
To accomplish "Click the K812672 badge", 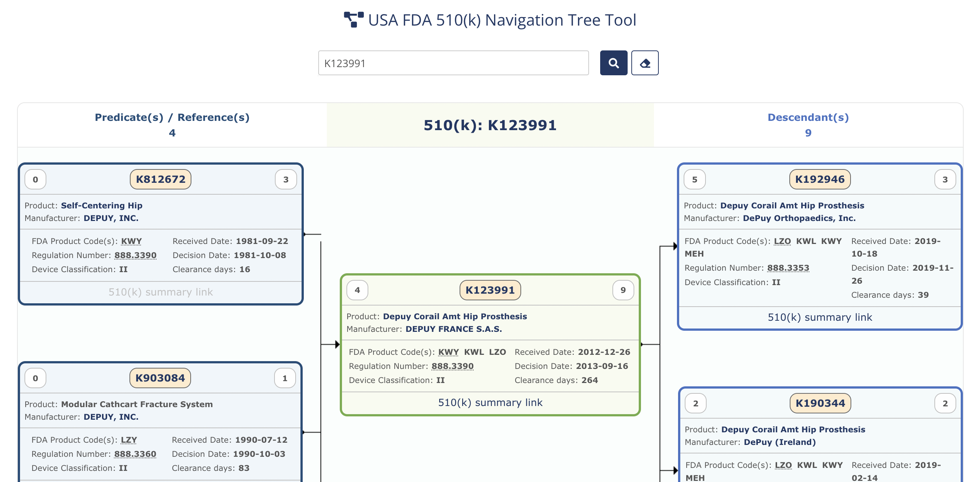I will pos(160,179).
